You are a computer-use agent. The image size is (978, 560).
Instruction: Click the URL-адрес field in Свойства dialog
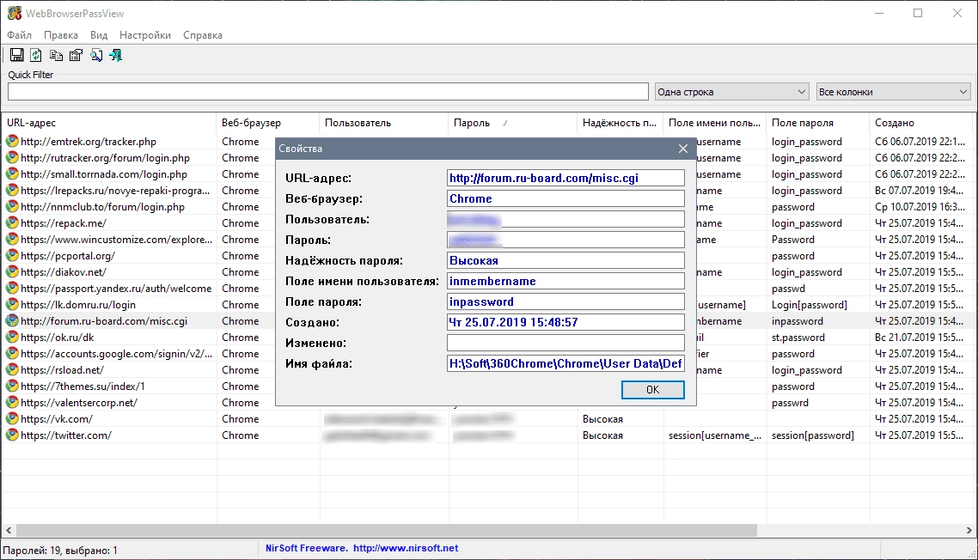(565, 179)
